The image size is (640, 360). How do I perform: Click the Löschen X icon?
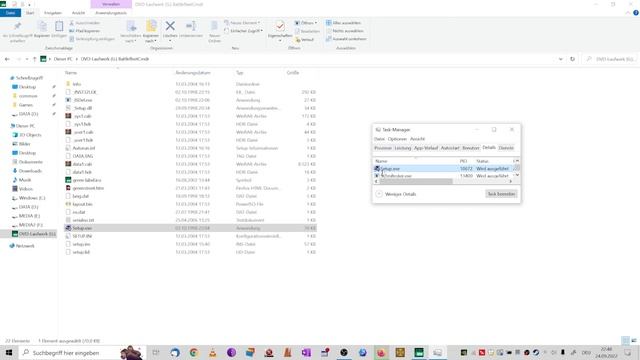(x=170, y=26)
